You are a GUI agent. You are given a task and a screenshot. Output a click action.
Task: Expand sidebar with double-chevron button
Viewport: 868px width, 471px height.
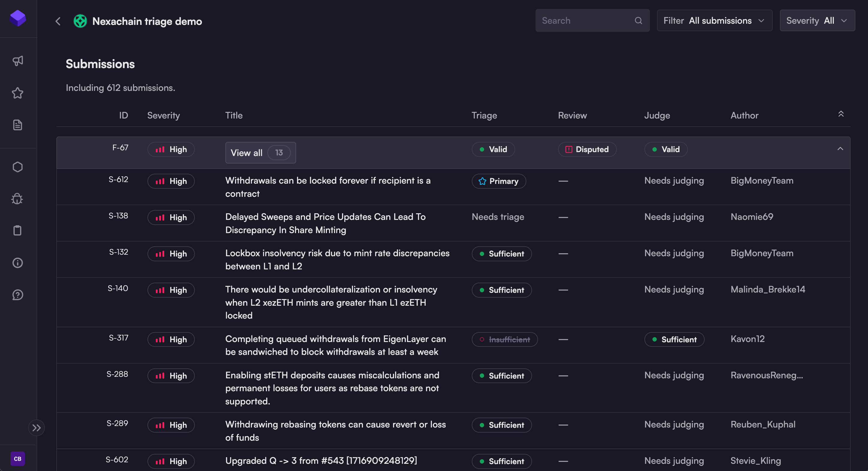click(36, 428)
